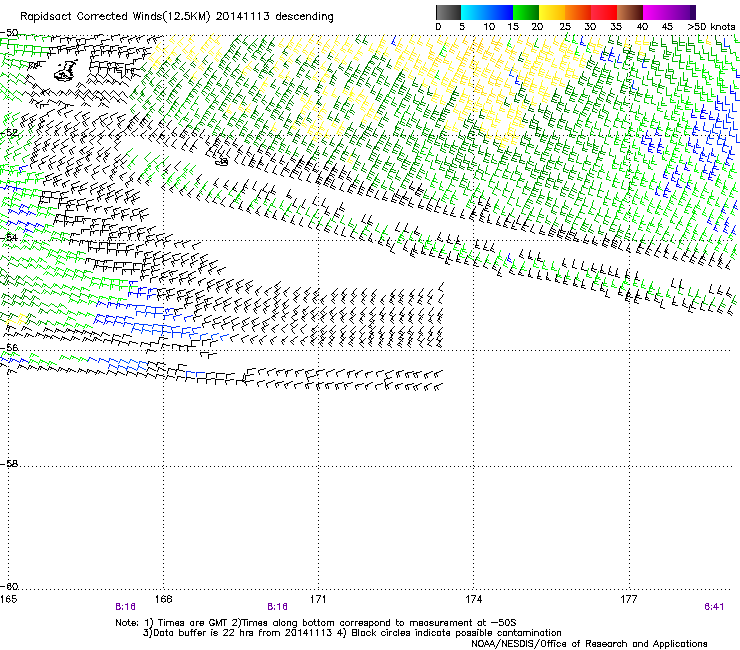Click the '-50' latitude label
The width and height of the screenshot is (740, 650).
[x=9, y=33]
